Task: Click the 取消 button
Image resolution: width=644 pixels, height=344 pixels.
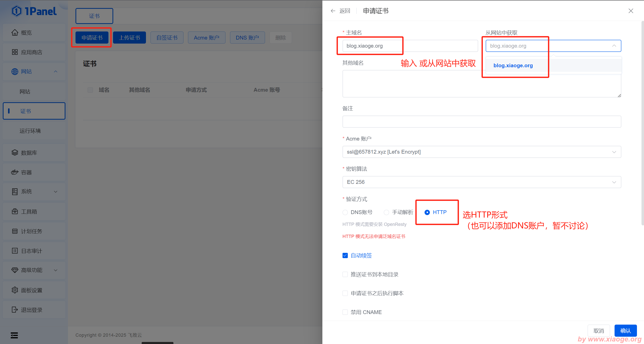Action: [598, 331]
